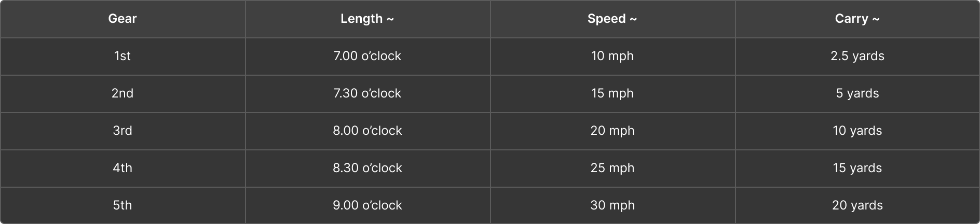Select the 5th gear cell

pyautogui.click(x=122, y=205)
